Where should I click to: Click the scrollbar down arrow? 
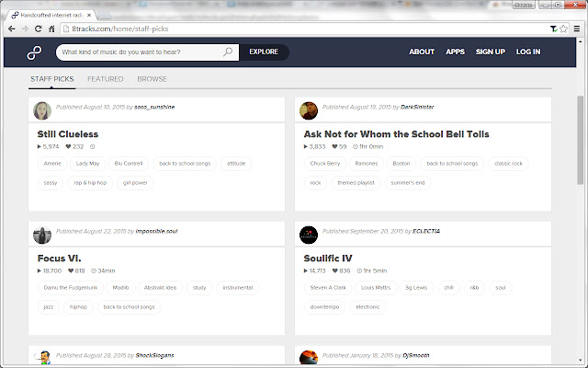[x=580, y=360]
